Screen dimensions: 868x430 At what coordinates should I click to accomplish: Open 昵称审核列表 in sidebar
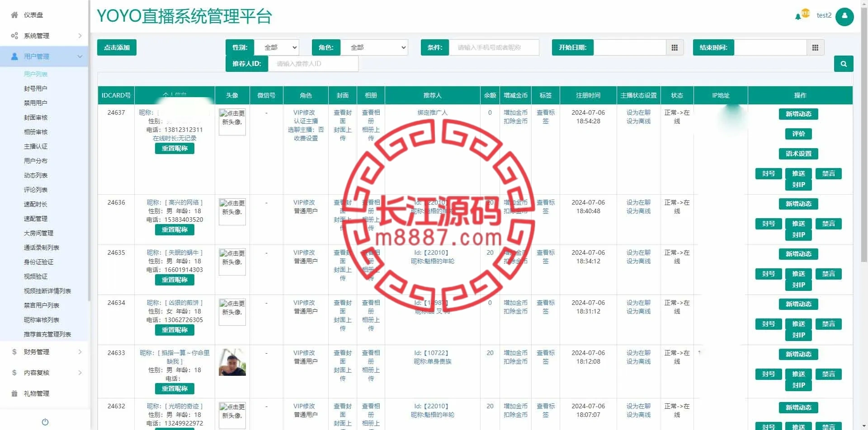(42, 320)
